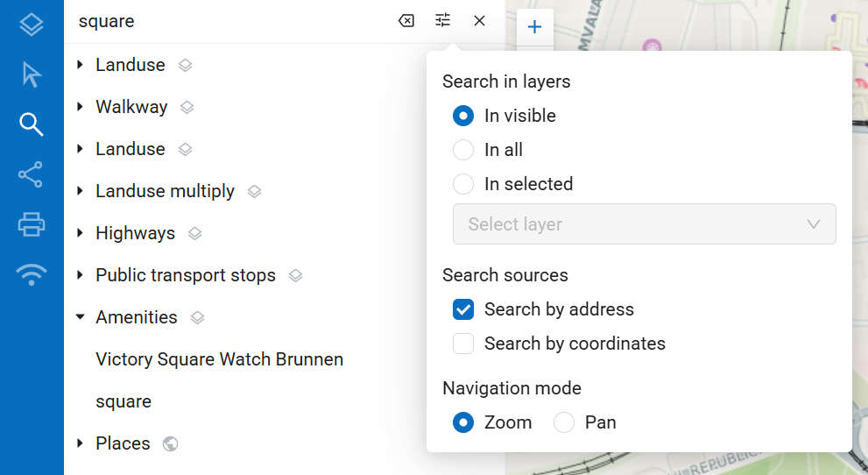The width and height of the screenshot is (868, 475).
Task: Expand the Public transport stops group
Action: [x=81, y=274]
